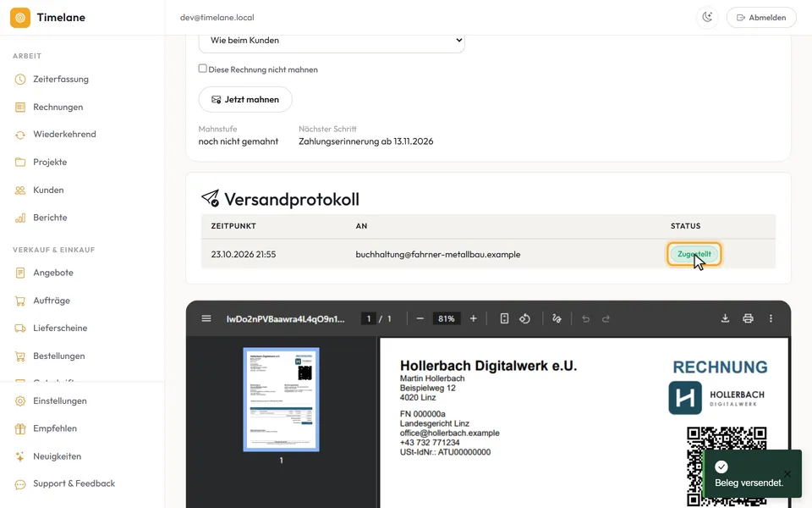Click dev@timelane.local account label
The height and width of the screenshot is (508, 812).
[217, 18]
